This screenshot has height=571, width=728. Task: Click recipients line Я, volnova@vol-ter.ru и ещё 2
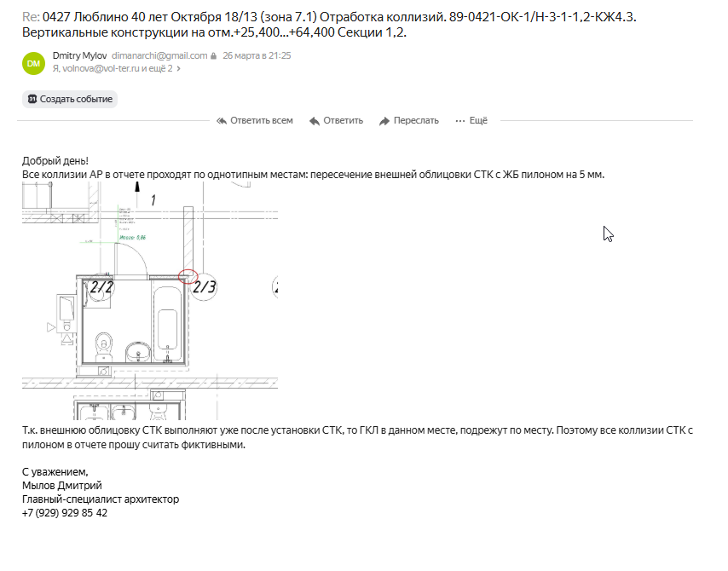(x=113, y=69)
